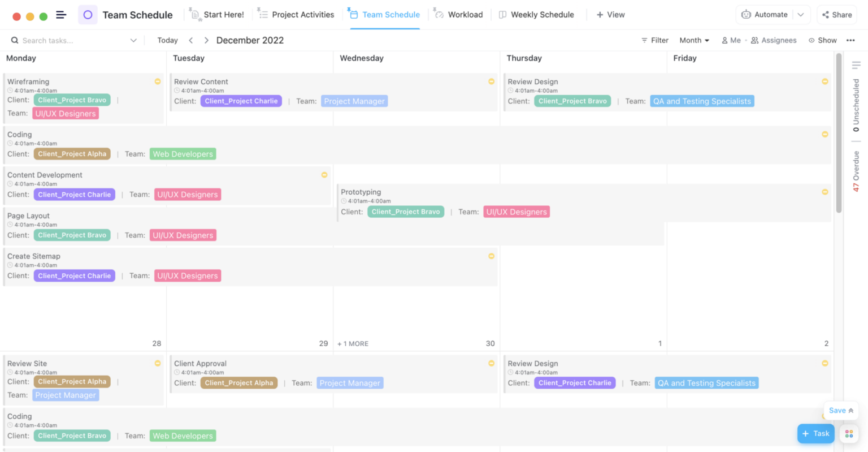Open the search bar dropdown chevron
The width and height of the screenshot is (868, 452).
tap(133, 40)
